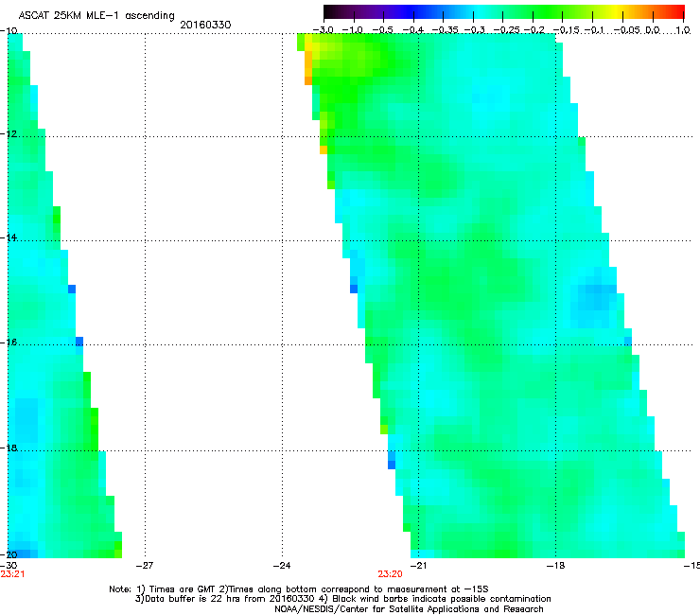Click the "Times are GMT" note line
700x615 pixels.
pyautogui.click(x=299, y=589)
